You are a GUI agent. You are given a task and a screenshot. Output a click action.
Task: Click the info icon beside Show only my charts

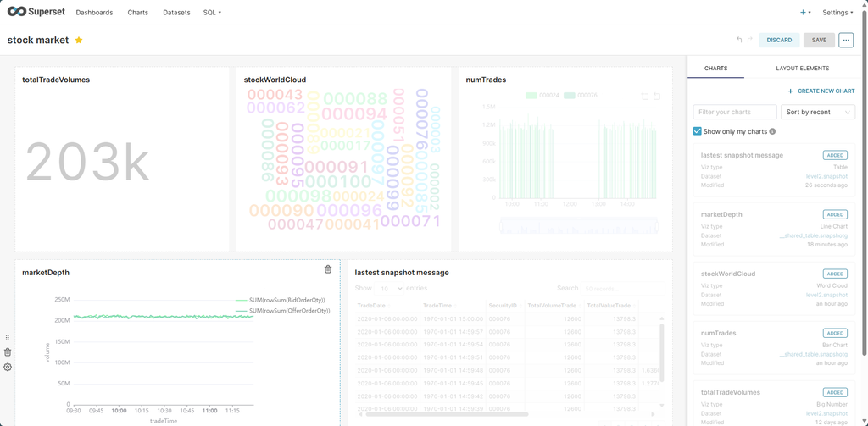[772, 131]
